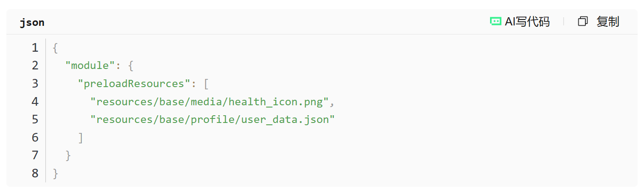Click the json language label

tap(32, 22)
